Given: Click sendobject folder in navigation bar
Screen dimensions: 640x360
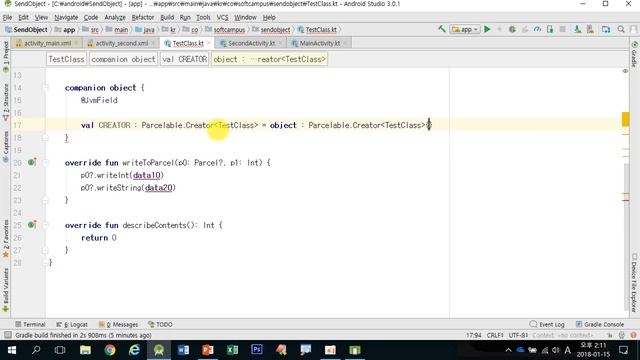Looking at the screenshot, I should coord(271,30).
